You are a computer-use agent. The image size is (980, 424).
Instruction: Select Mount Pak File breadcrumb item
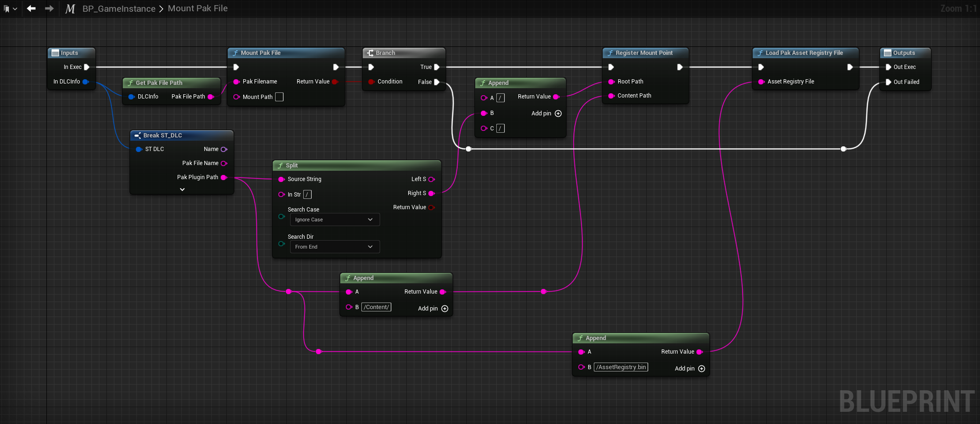(x=197, y=8)
